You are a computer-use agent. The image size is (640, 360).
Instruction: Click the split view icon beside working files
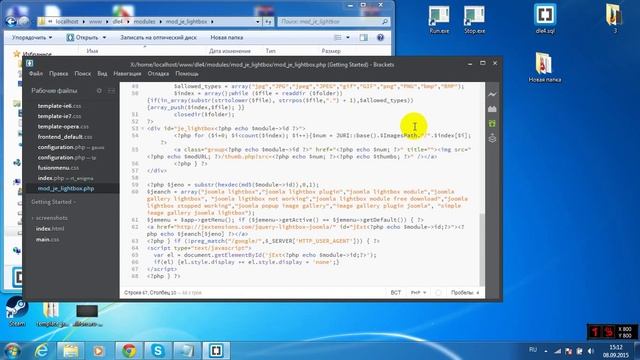tap(111, 91)
